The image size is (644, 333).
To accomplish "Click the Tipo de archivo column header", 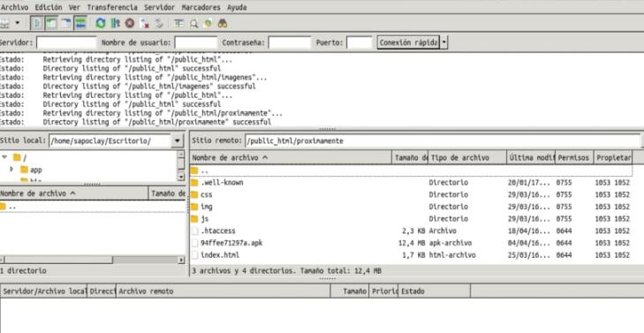I will pos(467,158).
